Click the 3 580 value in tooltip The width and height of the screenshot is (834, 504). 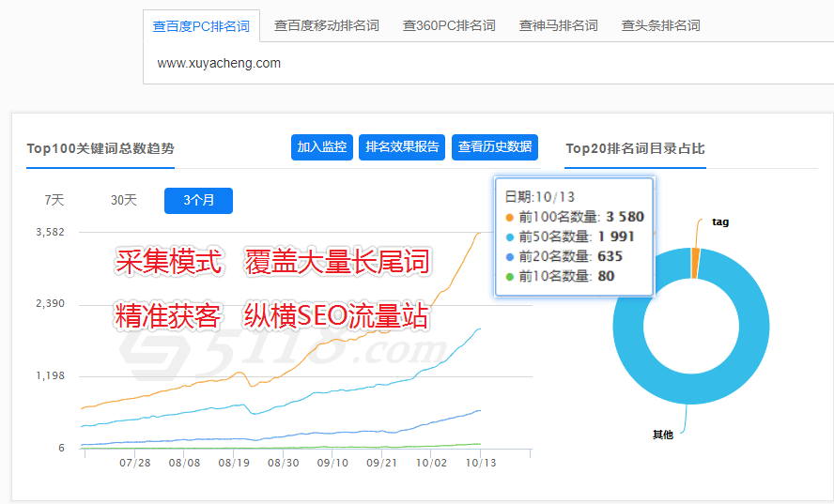pyautogui.click(x=625, y=217)
